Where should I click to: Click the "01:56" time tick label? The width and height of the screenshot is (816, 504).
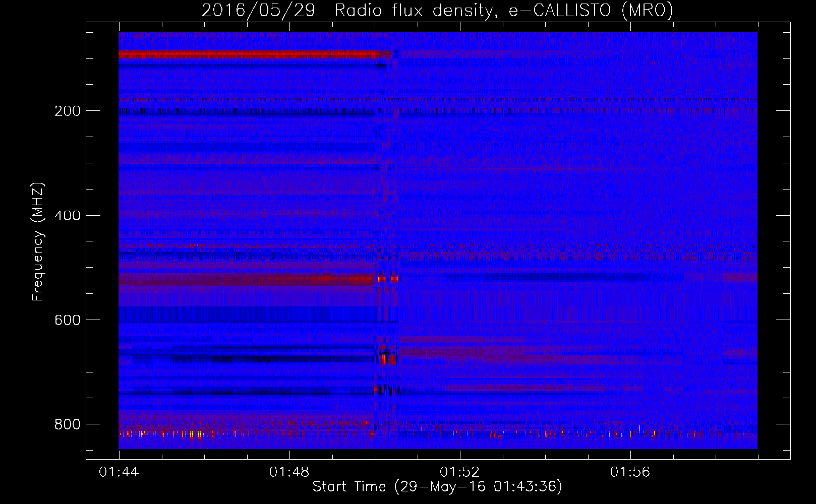tap(630, 472)
